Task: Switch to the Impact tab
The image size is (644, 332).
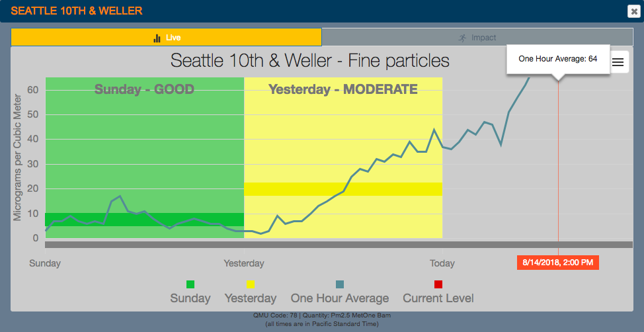Action: [477, 38]
